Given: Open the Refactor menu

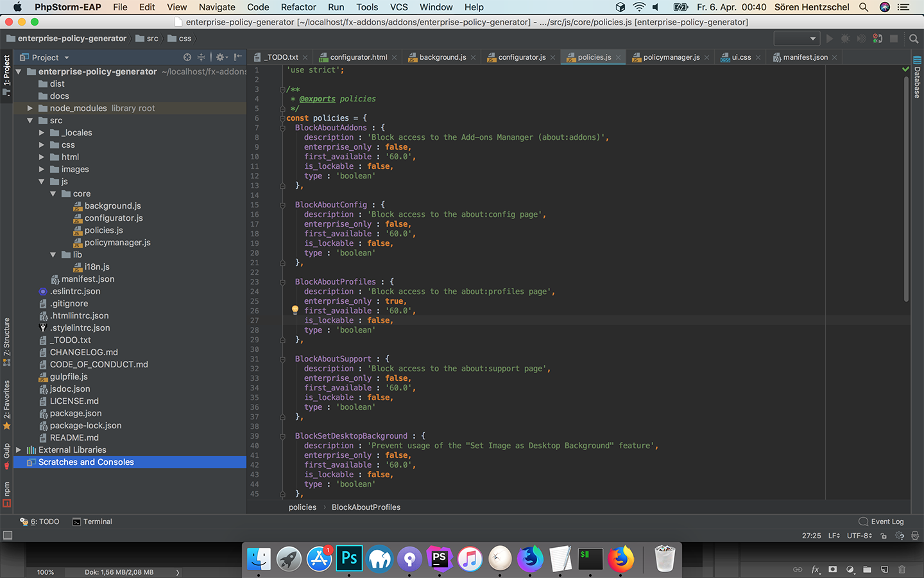Looking at the screenshot, I should pyautogui.click(x=298, y=7).
